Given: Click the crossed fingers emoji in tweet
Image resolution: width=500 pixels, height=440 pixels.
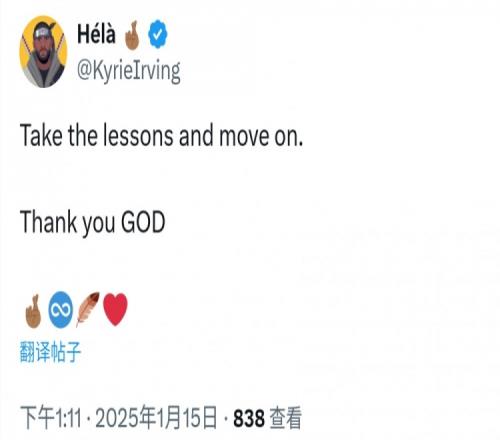Looking at the screenshot, I should (33, 311).
